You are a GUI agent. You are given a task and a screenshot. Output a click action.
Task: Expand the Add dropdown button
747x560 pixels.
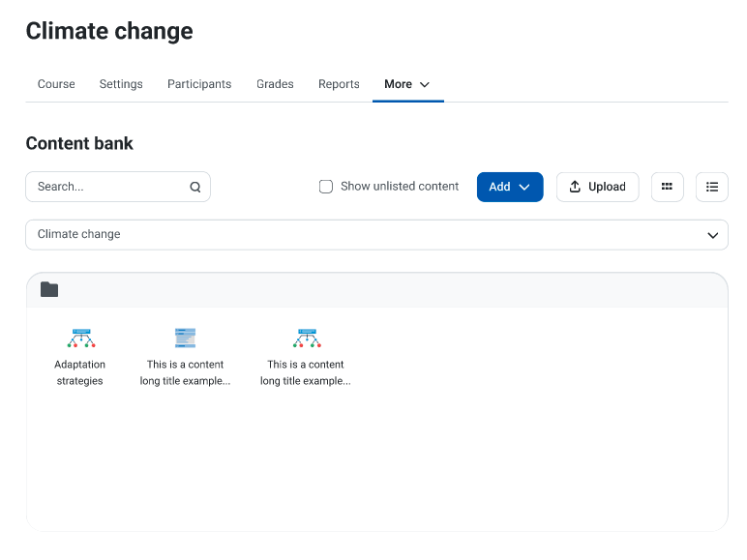point(510,187)
